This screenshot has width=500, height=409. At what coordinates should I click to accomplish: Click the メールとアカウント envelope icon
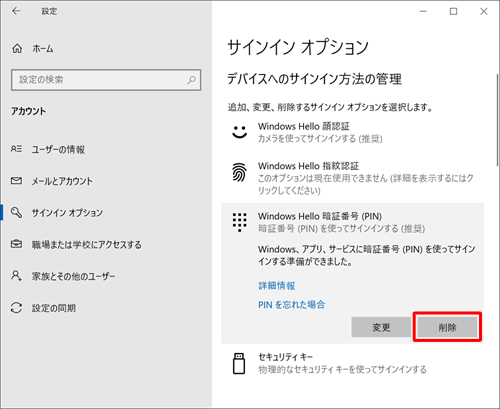pyautogui.click(x=16, y=181)
